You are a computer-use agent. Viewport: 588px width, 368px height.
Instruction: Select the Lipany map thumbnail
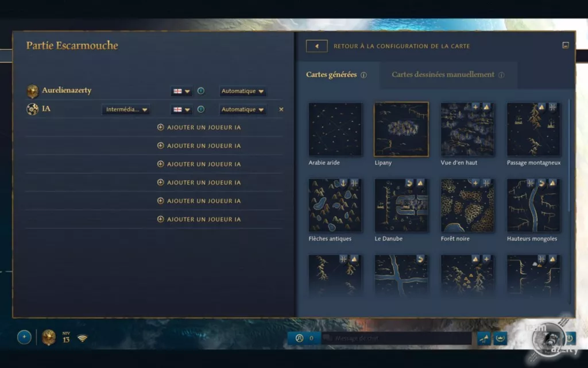click(x=401, y=129)
